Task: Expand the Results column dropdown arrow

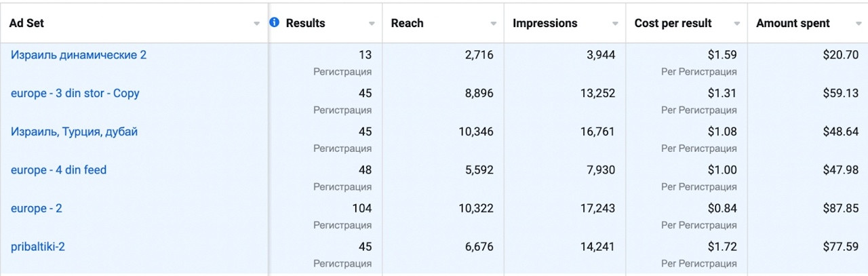Action: click(x=372, y=24)
